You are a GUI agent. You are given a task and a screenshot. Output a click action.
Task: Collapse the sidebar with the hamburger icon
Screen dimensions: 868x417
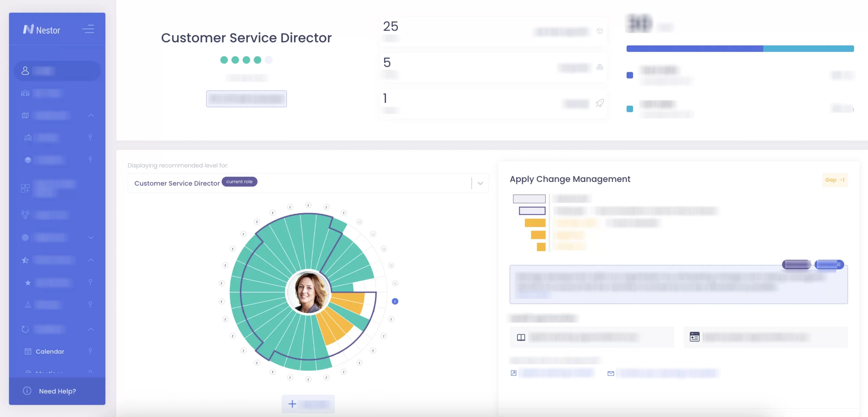pyautogui.click(x=88, y=29)
